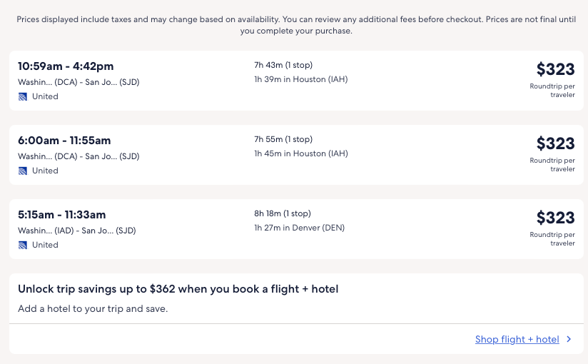Click the United logo on the 10:59am flight

click(23, 96)
